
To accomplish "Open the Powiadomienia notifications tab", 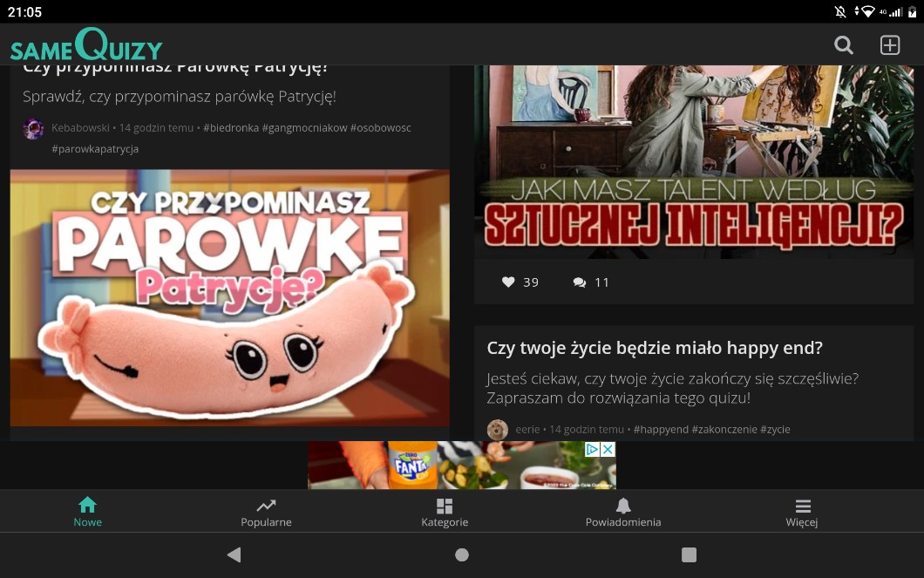I will point(623,512).
